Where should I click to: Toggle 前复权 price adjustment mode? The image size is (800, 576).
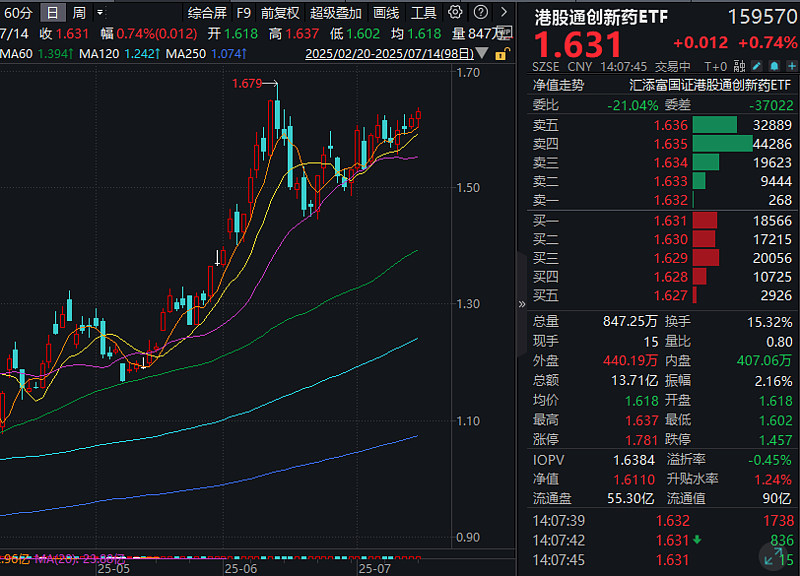point(277,13)
